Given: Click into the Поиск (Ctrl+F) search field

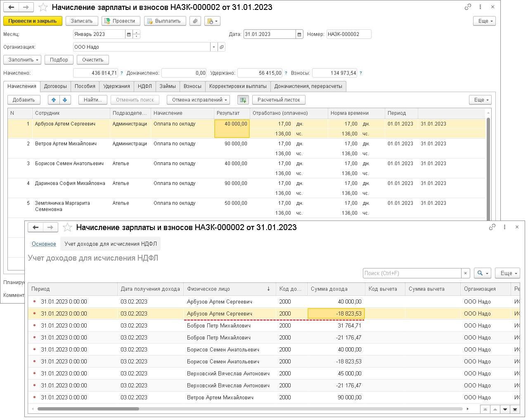Looking at the screenshot, I should [x=412, y=273].
